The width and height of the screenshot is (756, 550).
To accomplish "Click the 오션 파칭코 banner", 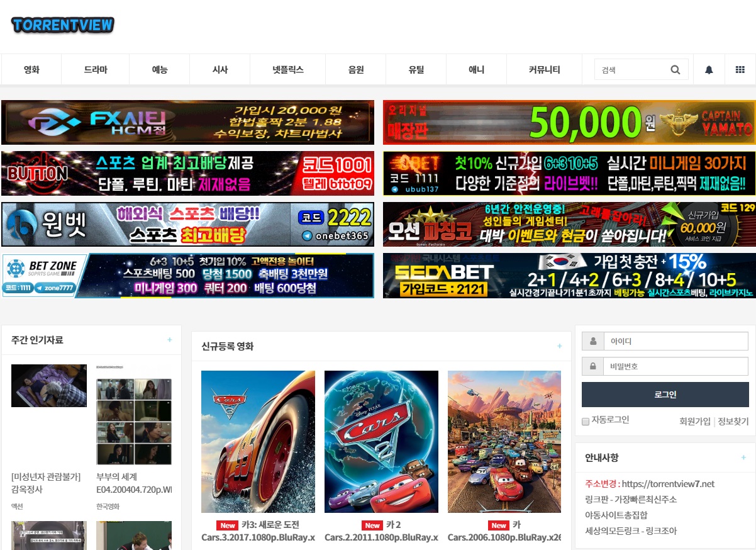I will [569, 224].
